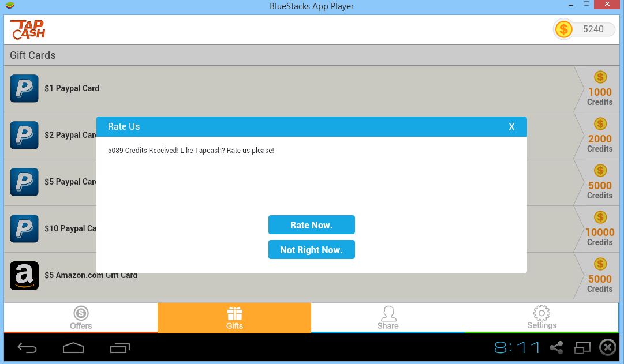Tap the Android home button

pos(73,348)
